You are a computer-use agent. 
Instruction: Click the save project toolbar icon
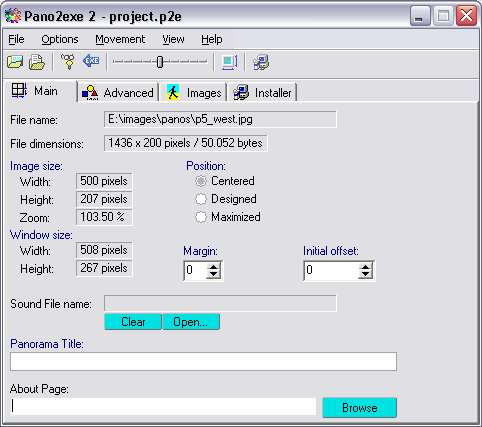pos(37,62)
